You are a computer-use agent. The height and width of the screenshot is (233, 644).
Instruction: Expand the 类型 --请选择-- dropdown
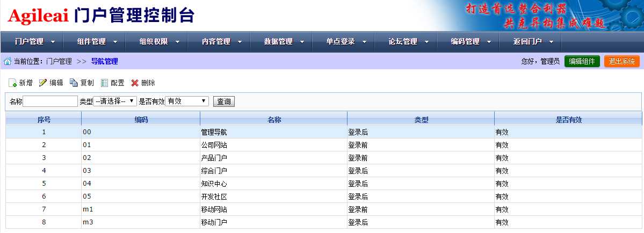[115, 101]
